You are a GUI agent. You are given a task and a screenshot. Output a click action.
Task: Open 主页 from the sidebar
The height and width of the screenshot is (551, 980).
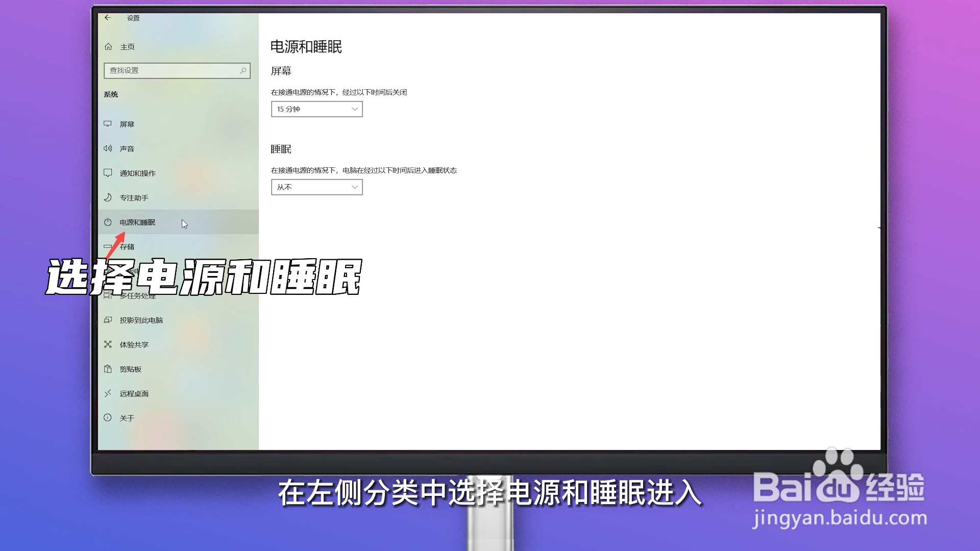[127, 46]
